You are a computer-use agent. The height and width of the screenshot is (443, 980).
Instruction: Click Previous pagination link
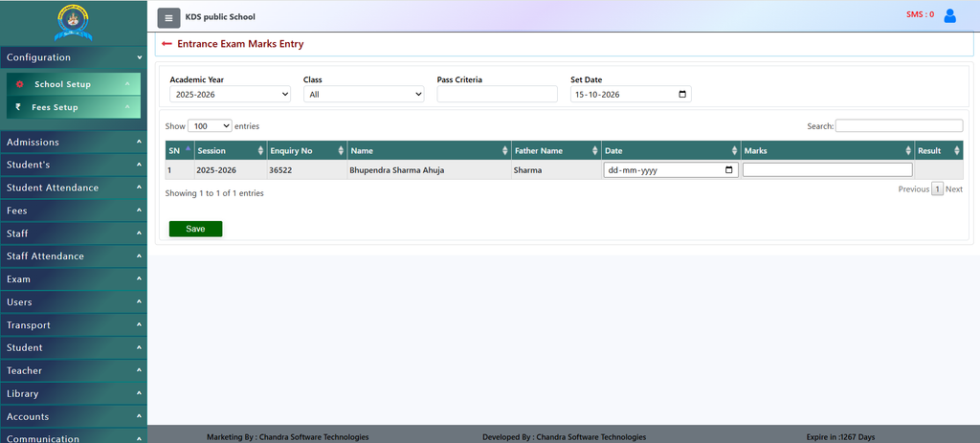click(913, 189)
